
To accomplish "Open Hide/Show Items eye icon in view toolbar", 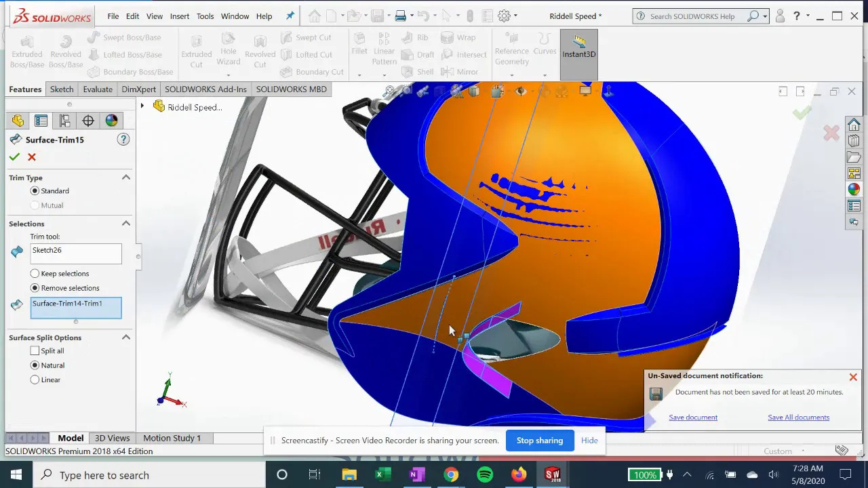I will [521, 91].
